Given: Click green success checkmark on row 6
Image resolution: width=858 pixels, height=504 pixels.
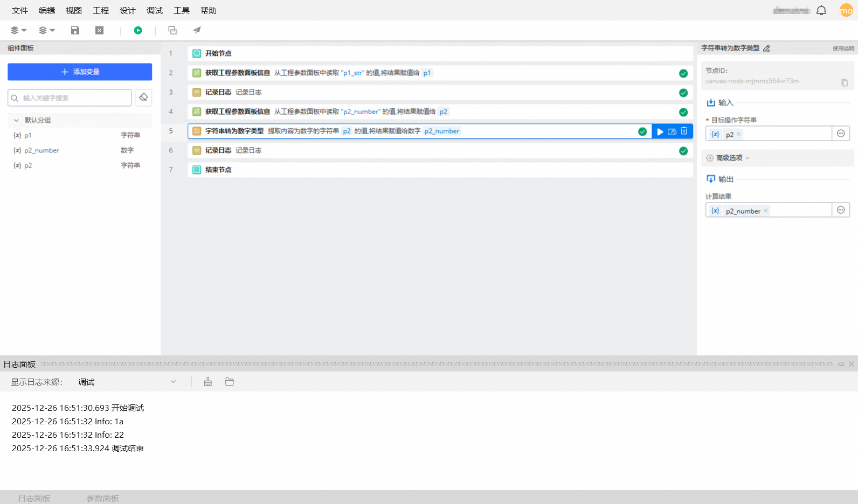Looking at the screenshot, I should click(683, 151).
